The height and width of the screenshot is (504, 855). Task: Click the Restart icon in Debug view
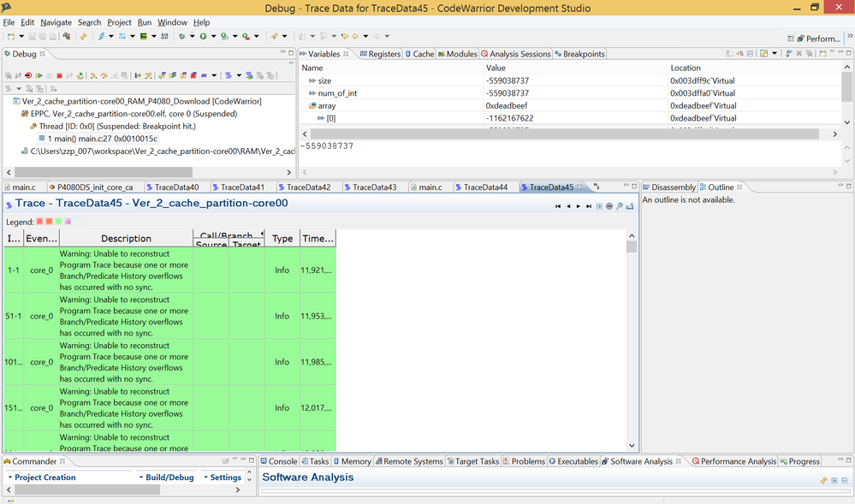(80, 75)
